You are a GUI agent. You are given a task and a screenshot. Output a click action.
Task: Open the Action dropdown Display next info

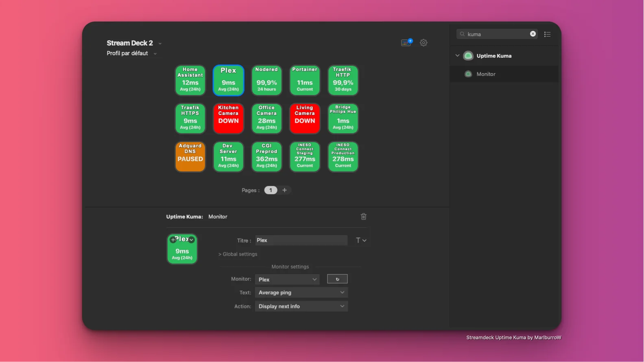[301, 306]
